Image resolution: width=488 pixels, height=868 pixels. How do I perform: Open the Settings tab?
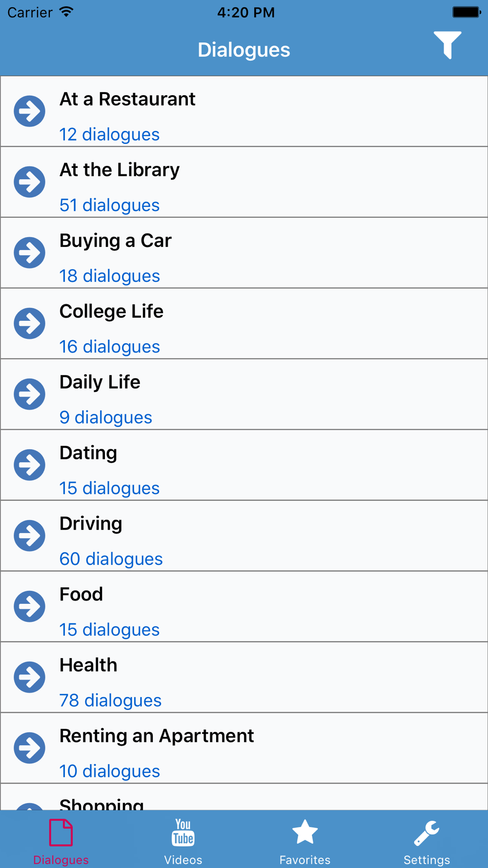(427, 842)
